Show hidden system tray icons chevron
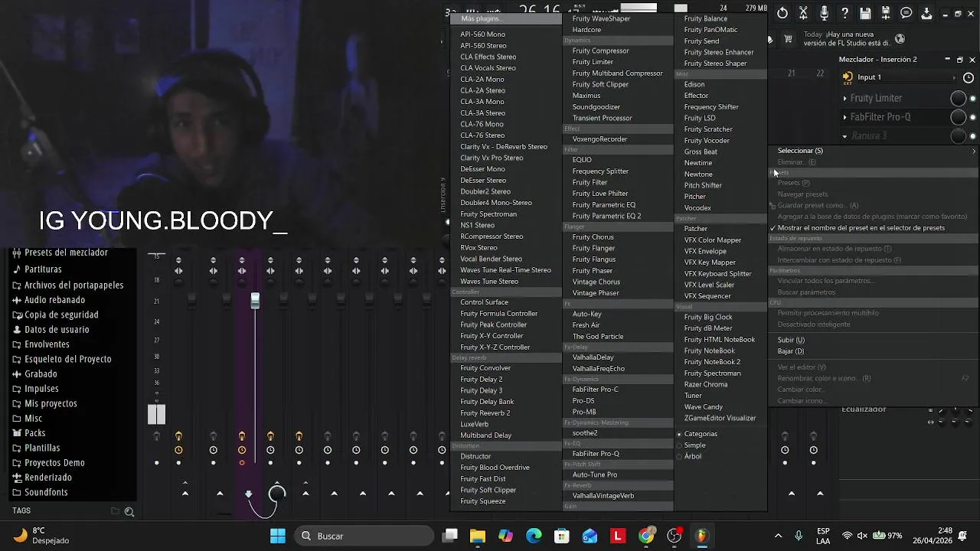Screen dimensions: 980x551 778,536
